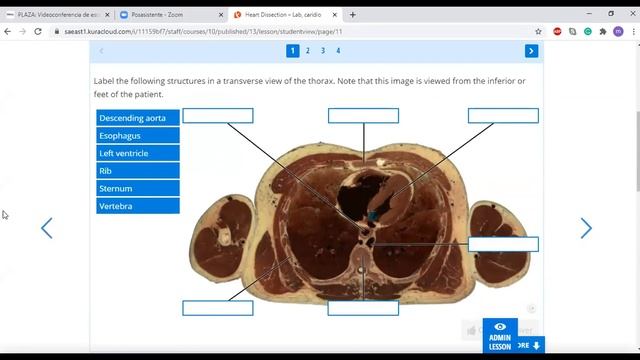Open the Chrome three-dot menu
Screen dimensions: 640x360
pyautogui.click(x=633, y=31)
